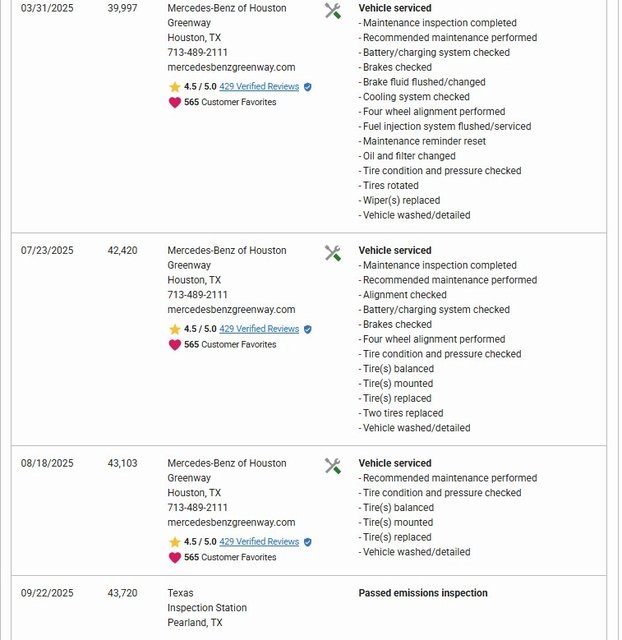Click mercedesbenzgreenway.com in the 03/31/2025 entry
The image size is (622, 640).
(x=231, y=67)
